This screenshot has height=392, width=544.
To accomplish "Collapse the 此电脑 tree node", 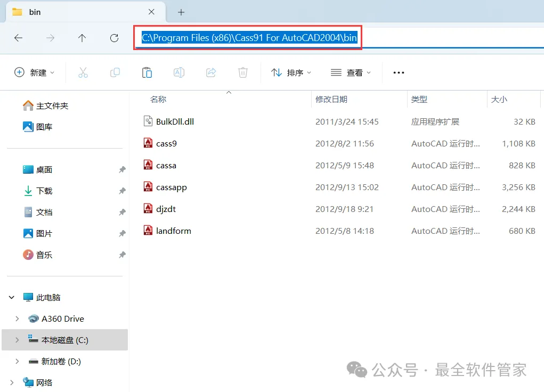I will pyautogui.click(x=11, y=297).
